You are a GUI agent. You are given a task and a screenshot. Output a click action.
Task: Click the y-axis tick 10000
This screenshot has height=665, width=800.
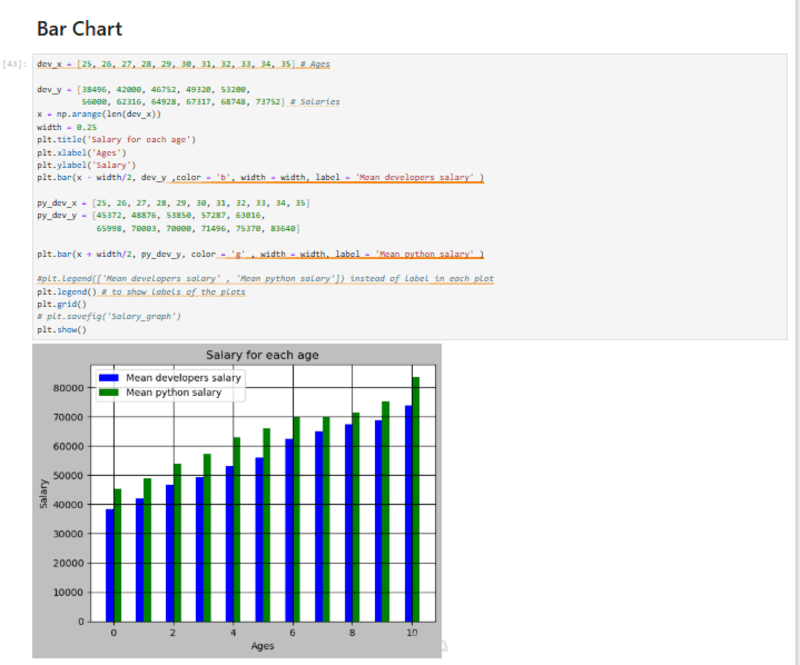click(x=68, y=593)
